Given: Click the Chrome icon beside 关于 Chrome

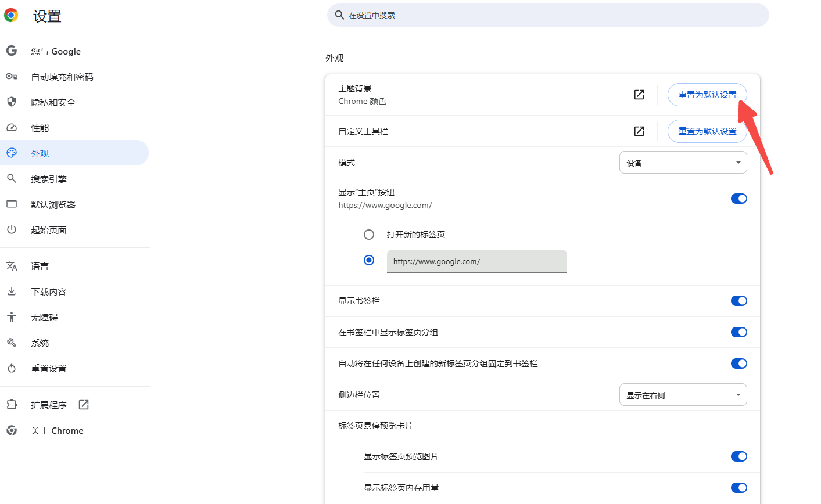Looking at the screenshot, I should click(12, 430).
